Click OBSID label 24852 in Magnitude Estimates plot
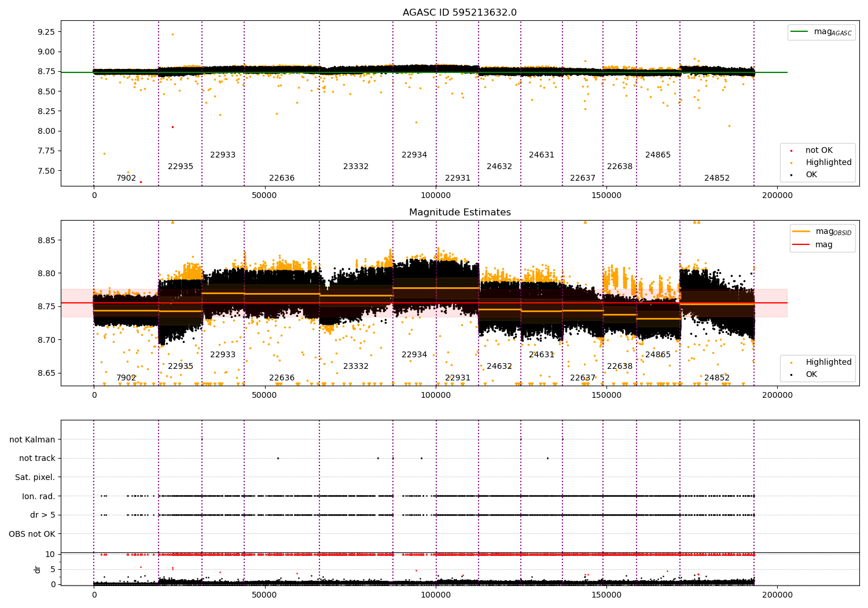Image resolution: width=868 pixels, height=608 pixels. pyautogui.click(x=717, y=378)
